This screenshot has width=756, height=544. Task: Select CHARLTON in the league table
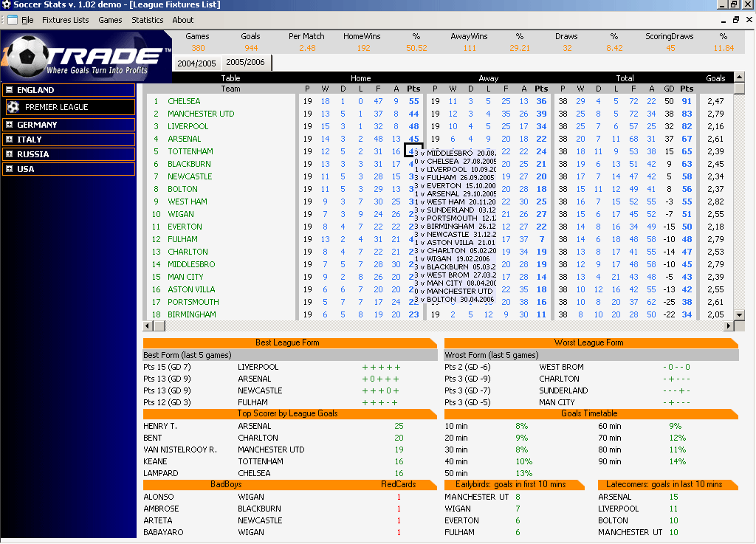pyautogui.click(x=188, y=252)
